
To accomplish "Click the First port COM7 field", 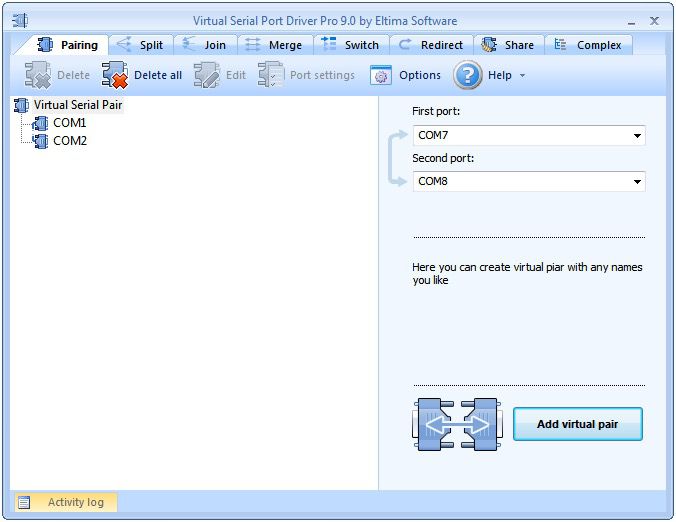I will point(529,135).
